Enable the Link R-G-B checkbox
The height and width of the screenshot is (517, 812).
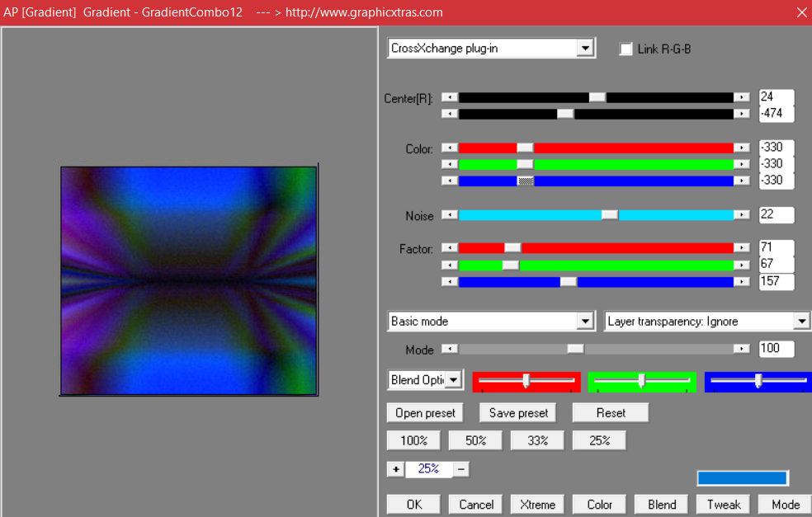pyautogui.click(x=626, y=49)
